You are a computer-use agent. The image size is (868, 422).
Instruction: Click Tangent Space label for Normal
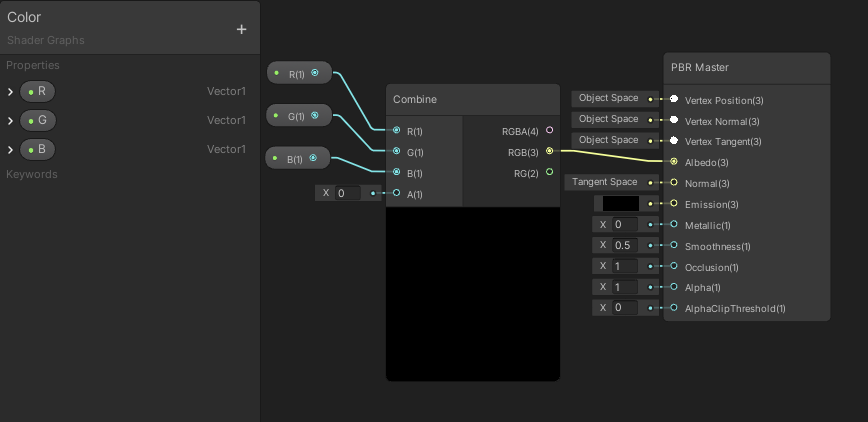click(604, 182)
